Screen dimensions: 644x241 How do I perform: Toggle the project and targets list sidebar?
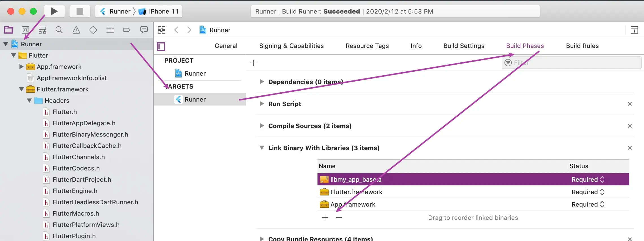161,46
